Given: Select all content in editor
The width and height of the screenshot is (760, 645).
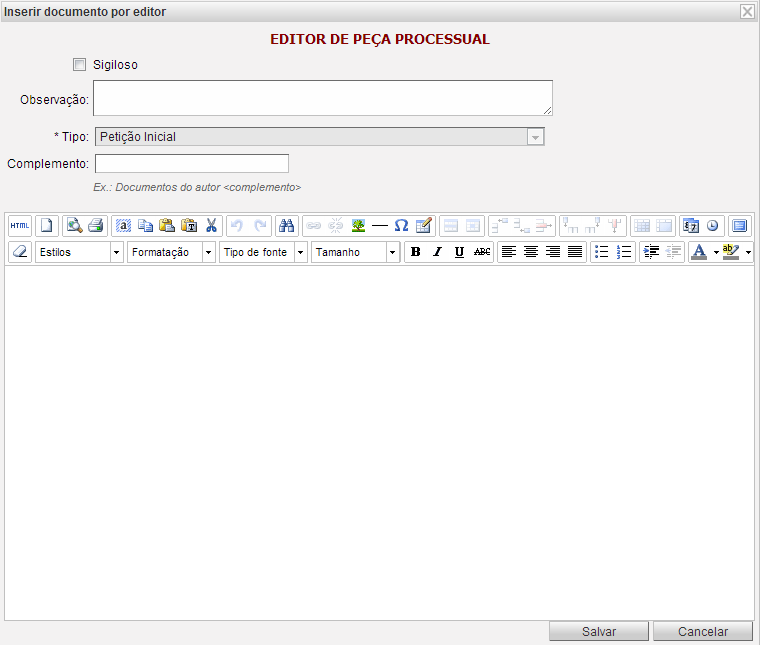Looking at the screenshot, I should click(x=123, y=226).
